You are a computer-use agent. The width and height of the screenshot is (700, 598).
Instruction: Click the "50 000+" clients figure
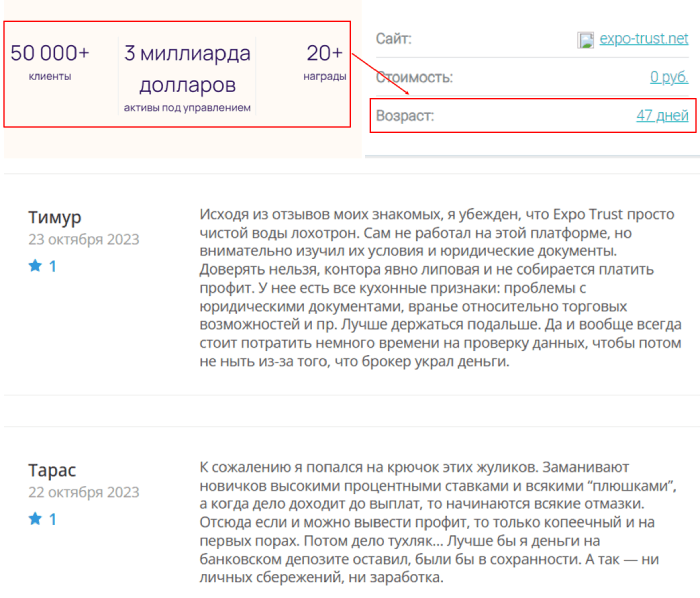(x=50, y=53)
